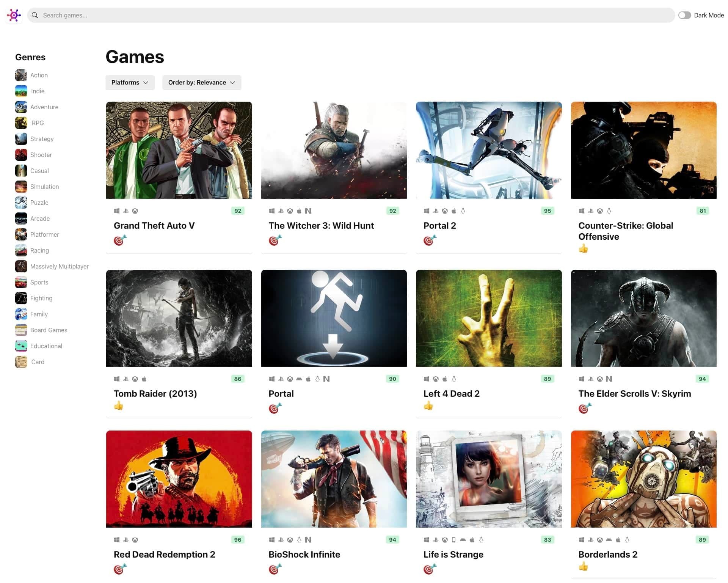
Task: Open the Order by Relevance dropdown
Action: coord(201,82)
